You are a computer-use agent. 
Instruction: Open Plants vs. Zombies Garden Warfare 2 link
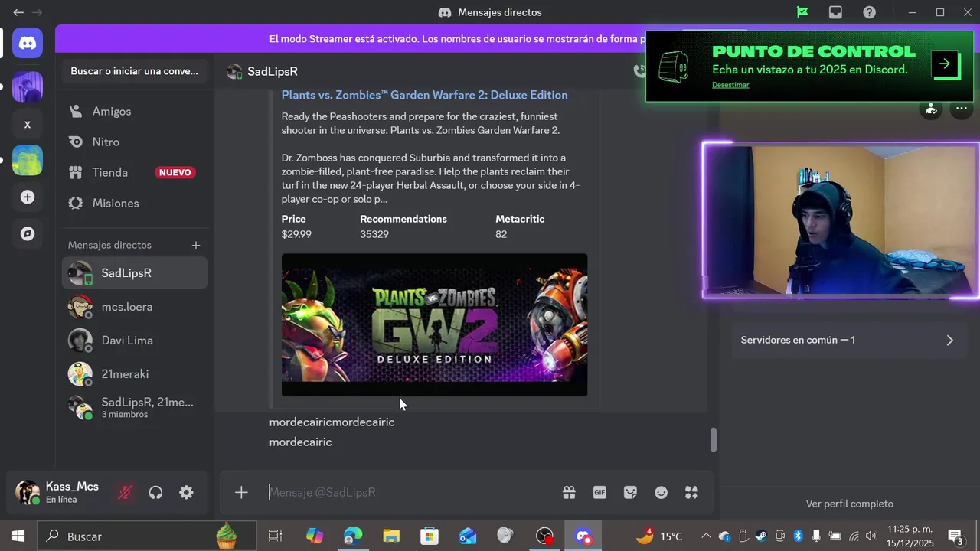point(424,95)
